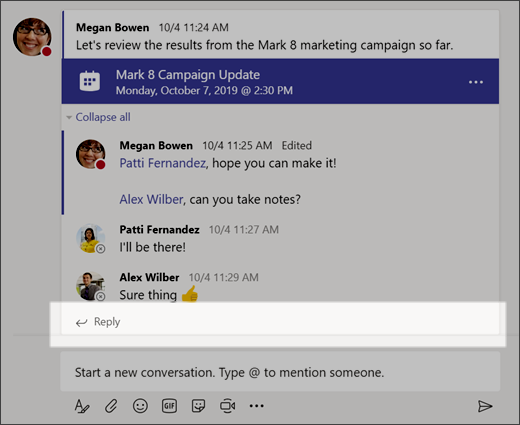Open more messaging extensions ellipsis
The image size is (520, 425).
tap(257, 406)
